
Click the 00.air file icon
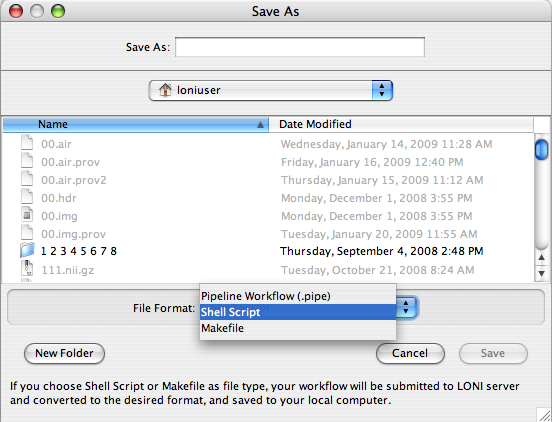click(x=27, y=143)
